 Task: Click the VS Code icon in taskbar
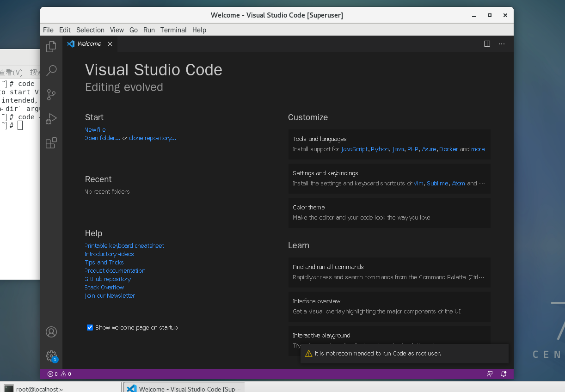(x=131, y=388)
